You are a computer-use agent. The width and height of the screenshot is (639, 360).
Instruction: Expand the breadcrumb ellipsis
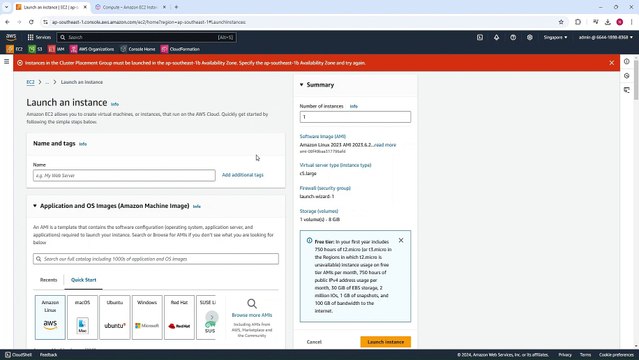point(47,82)
